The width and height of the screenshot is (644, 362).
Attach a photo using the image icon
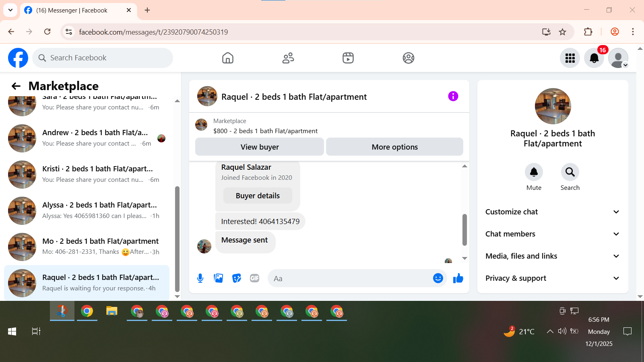pyautogui.click(x=219, y=278)
